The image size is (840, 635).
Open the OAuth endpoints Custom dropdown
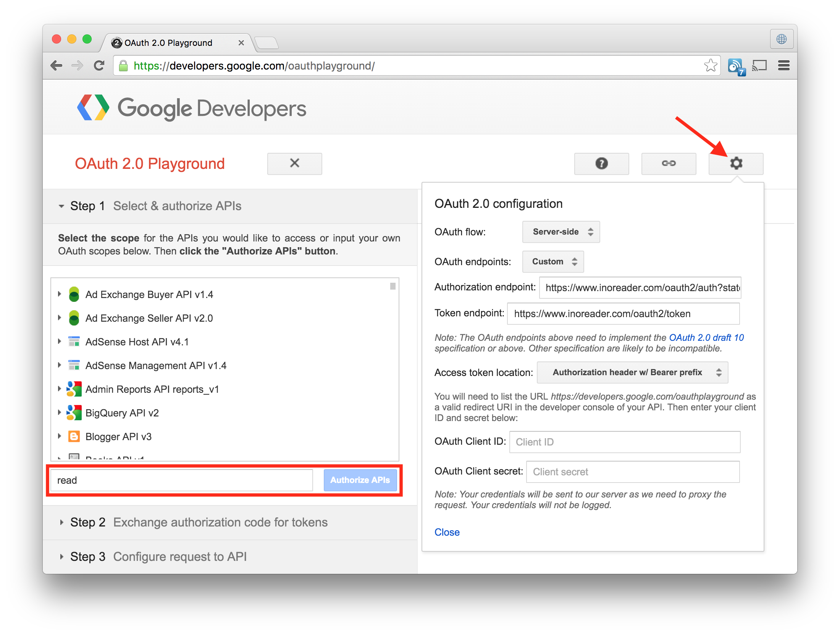tap(553, 262)
